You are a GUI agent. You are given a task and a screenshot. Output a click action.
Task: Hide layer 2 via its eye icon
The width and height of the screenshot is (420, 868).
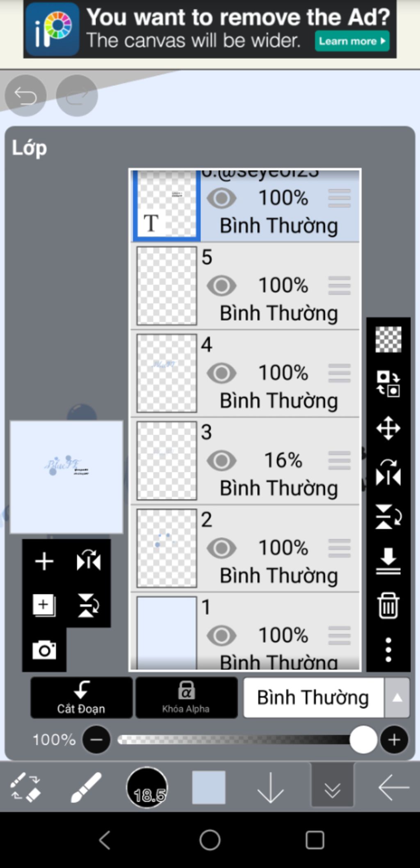(221, 548)
